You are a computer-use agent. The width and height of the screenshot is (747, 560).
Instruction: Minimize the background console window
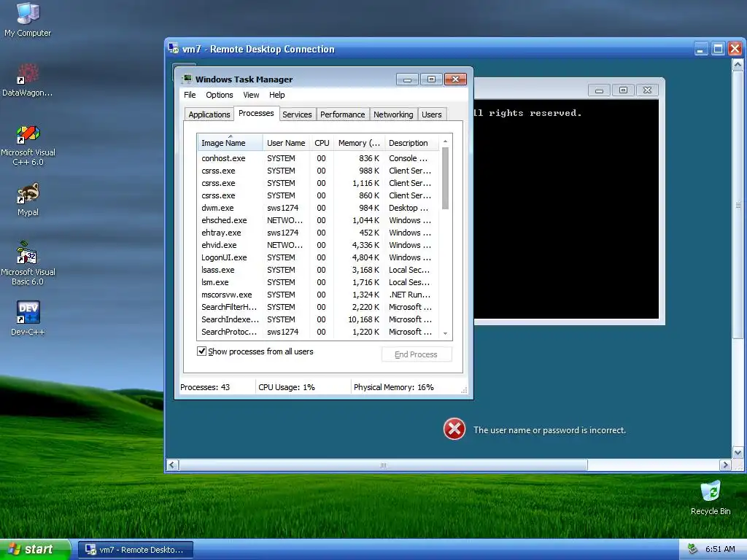(x=600, y=90)
